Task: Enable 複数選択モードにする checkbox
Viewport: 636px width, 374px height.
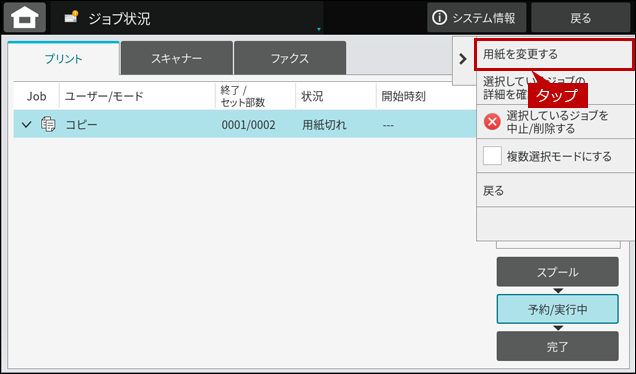Action: click(x=492, y=156)
